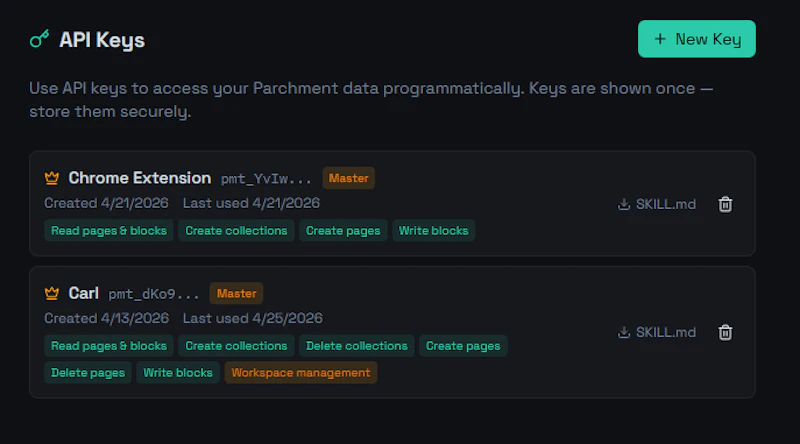Click the Last used 4/21/2026 text

[x=251, y=203]
